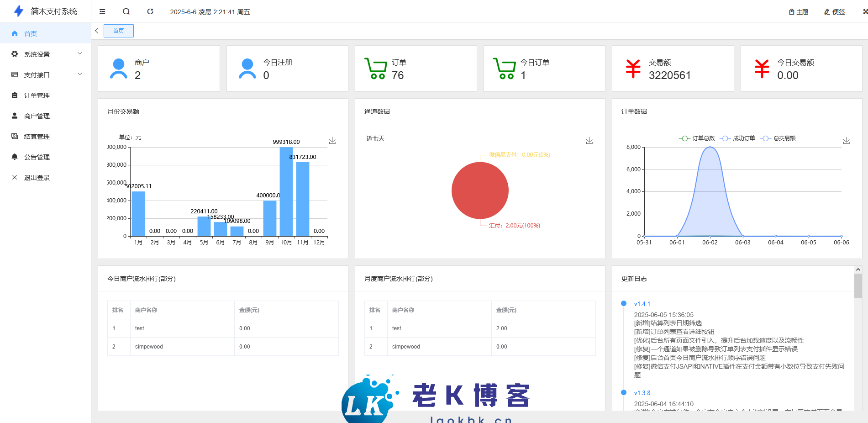Click the red pie chart slice
Viewport: 868px width, 423px height.
(480, 190)
